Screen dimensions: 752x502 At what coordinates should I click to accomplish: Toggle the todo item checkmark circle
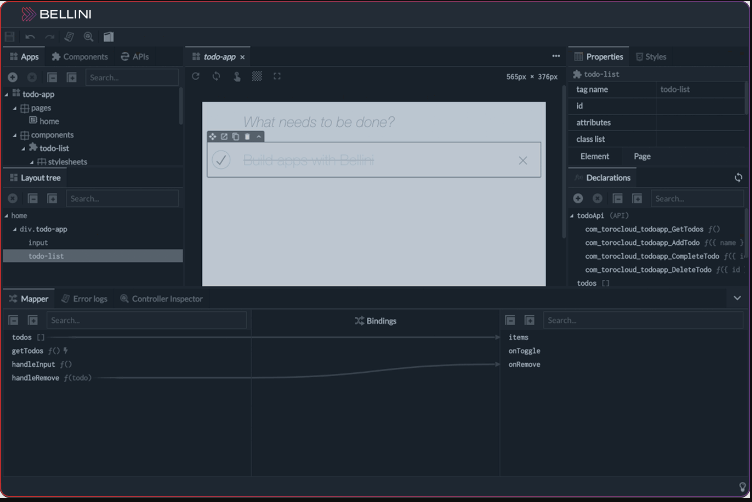tap(222, 160)
